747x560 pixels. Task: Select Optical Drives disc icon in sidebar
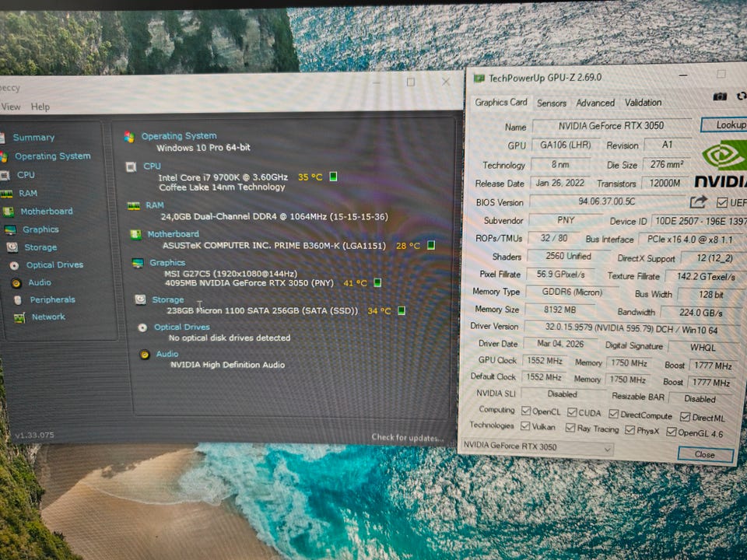(14, 265)
